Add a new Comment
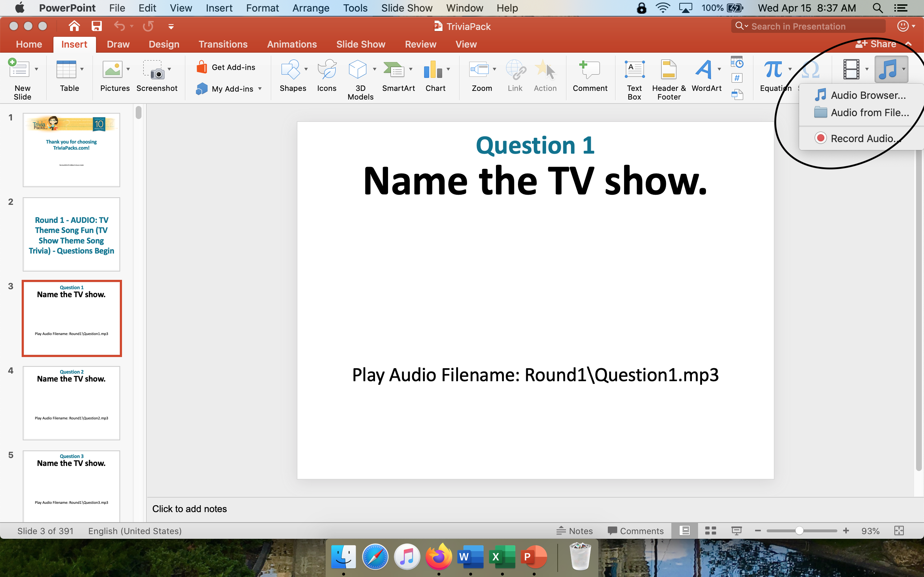924x577 pixels. click(589, 71)
